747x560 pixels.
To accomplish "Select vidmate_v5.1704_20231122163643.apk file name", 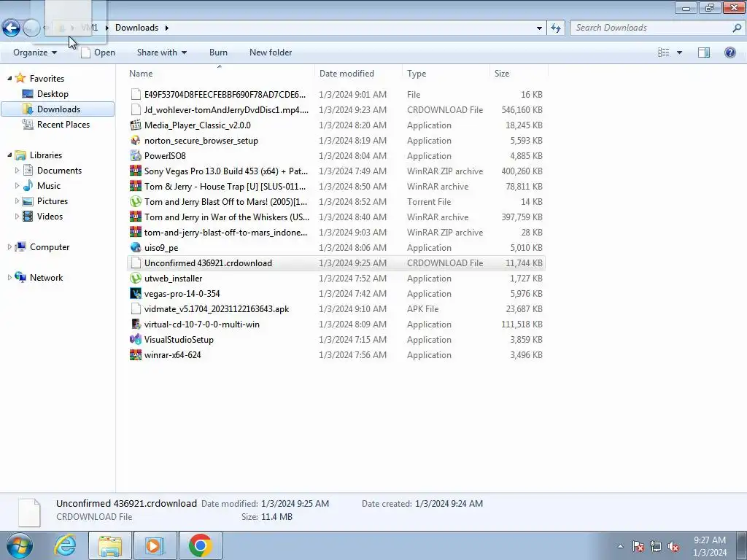I will [x=216, y=309].
